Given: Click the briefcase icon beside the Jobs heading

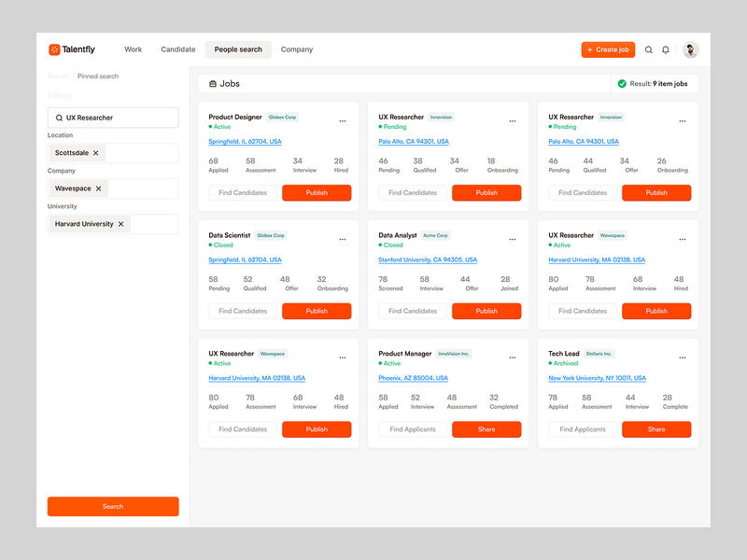Looking at the screenshot, I should click(215, 83).
